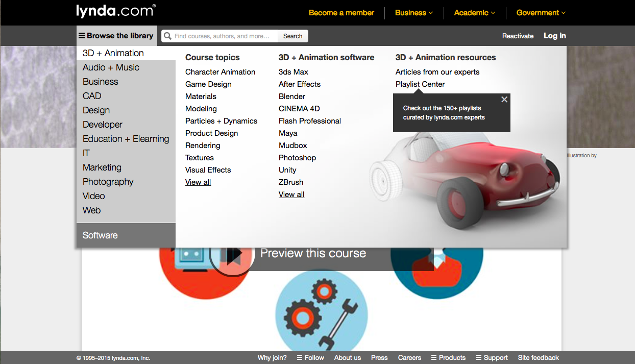Open After Effects software courses
Screen dimensions: 635x364
(300, 84)
